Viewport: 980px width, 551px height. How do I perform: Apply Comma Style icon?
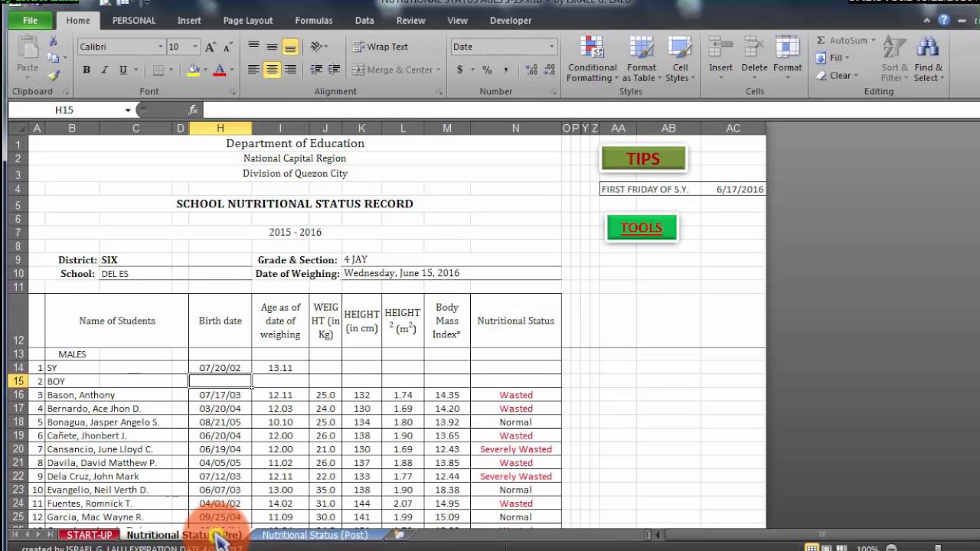[x=505, y=70]
